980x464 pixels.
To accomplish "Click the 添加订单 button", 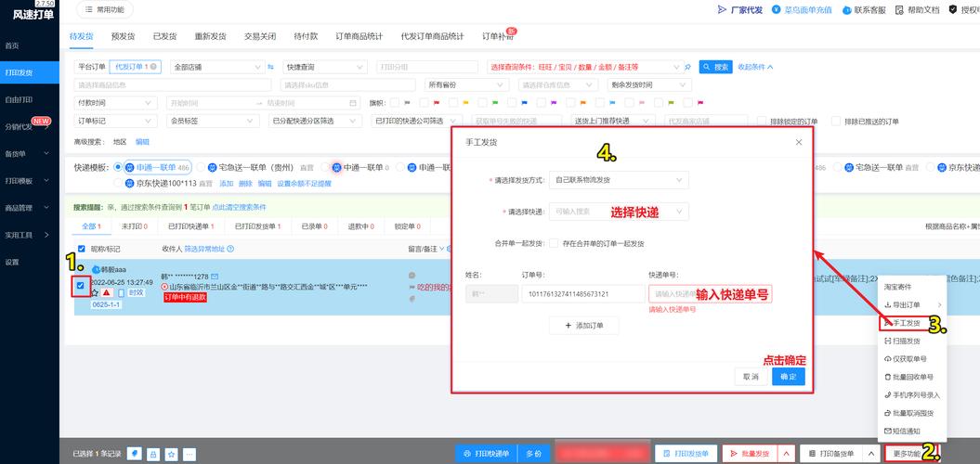I will (583, 326).
